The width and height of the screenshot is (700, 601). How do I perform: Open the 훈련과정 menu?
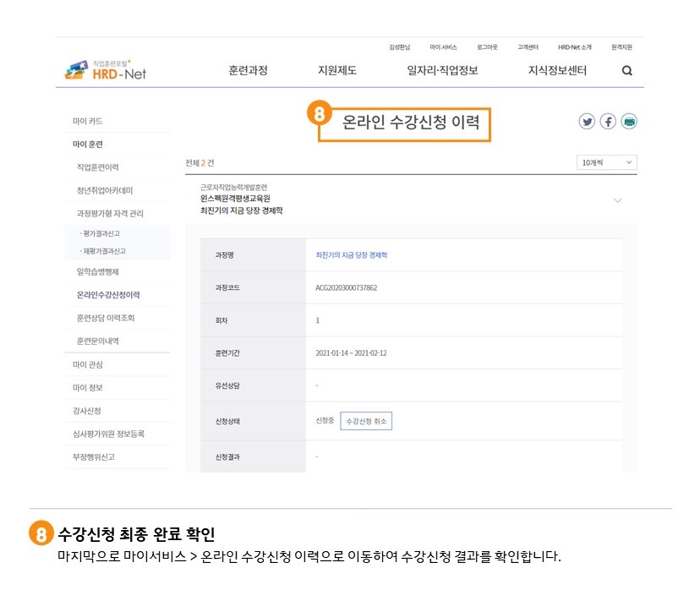point(248,71)
